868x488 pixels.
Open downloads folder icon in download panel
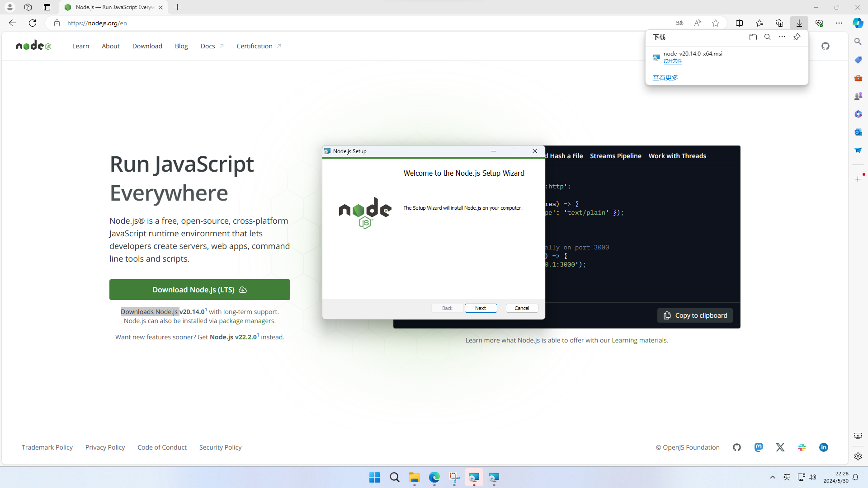pyautogui.click(x=753, y=37)
